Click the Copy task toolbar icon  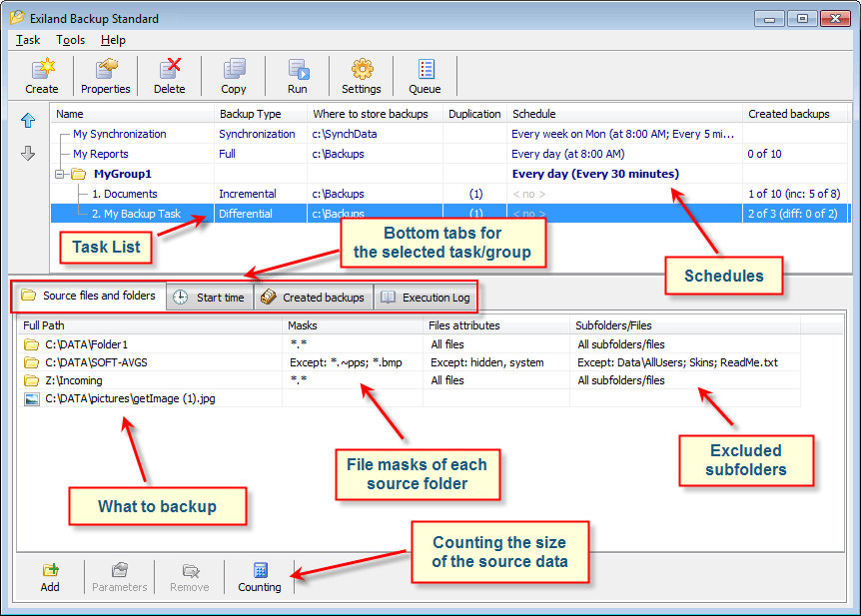coord(234,69)
